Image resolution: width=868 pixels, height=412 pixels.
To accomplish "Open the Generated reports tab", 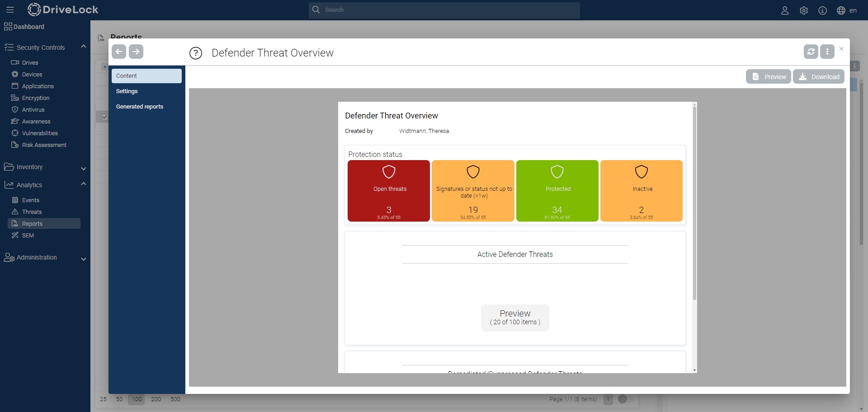I will tap(146, 107).
